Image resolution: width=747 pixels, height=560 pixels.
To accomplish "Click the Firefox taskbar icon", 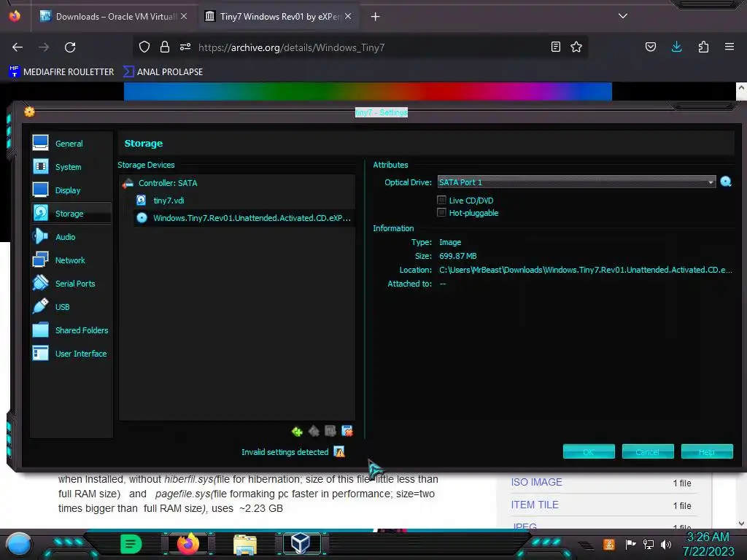I will [187, 544].
